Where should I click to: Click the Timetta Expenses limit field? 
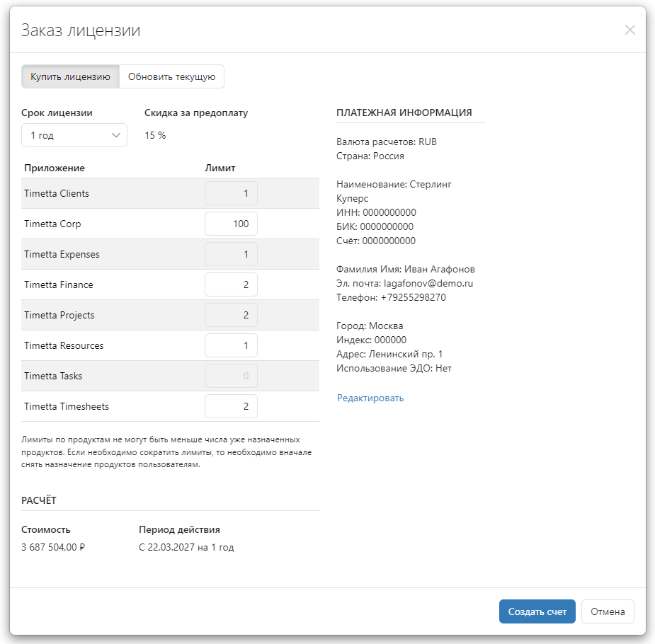[x=231, y=254]
